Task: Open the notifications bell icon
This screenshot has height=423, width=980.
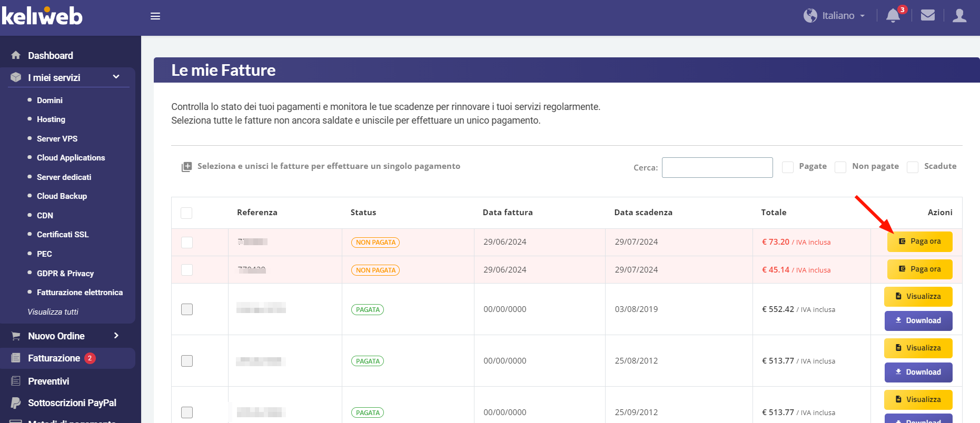Action: (x=893, y=16)
